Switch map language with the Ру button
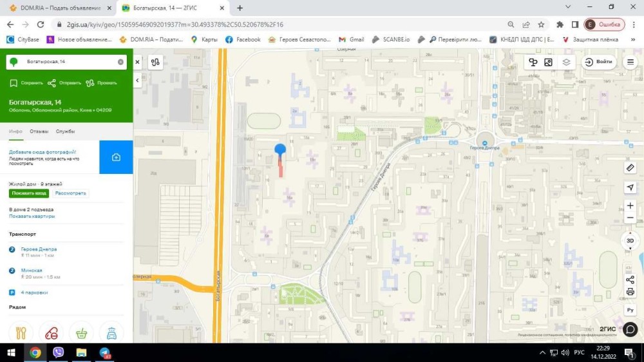This screenshot has width=644, height=362. [x=630, y=310]
